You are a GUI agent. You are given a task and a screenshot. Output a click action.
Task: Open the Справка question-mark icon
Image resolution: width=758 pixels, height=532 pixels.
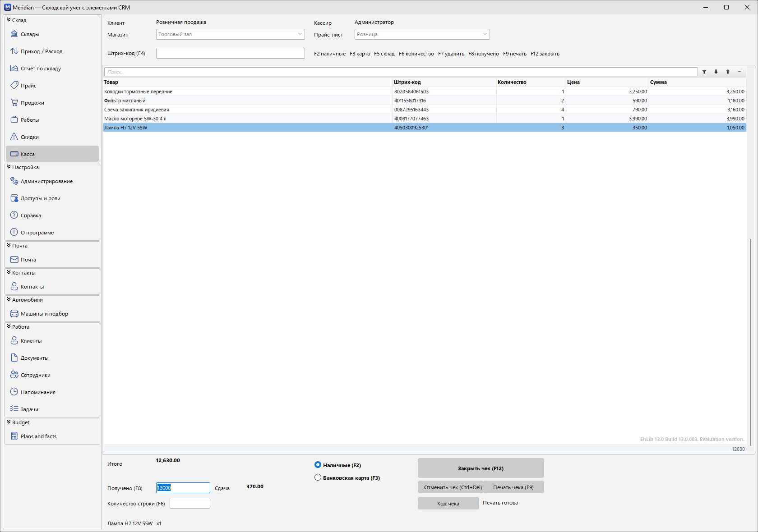pos(14,215)
